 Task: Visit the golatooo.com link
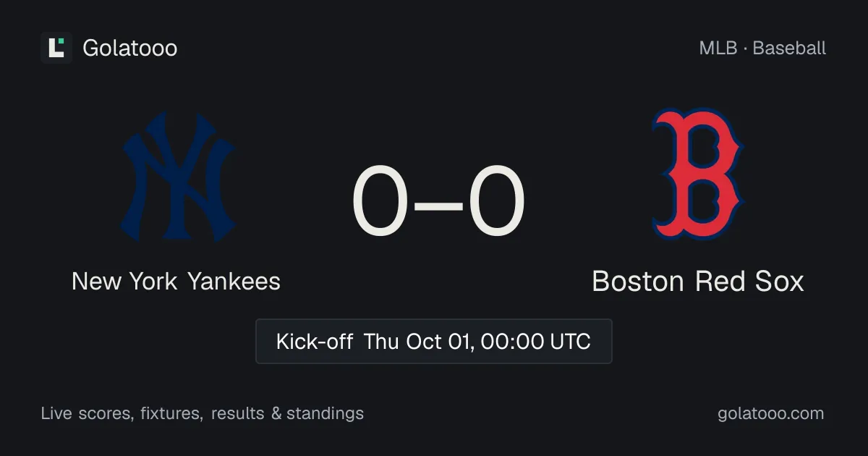tap(770, 414)
